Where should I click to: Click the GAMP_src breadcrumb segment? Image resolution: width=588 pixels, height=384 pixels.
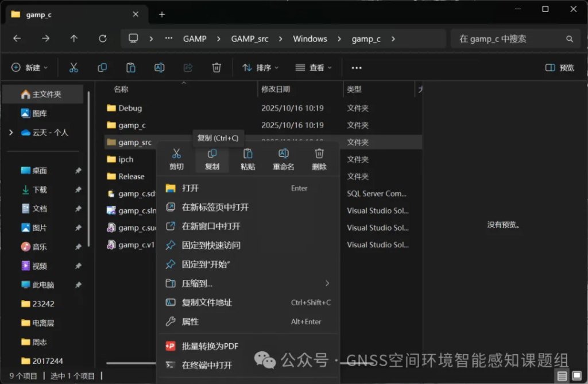click(250, 39)
